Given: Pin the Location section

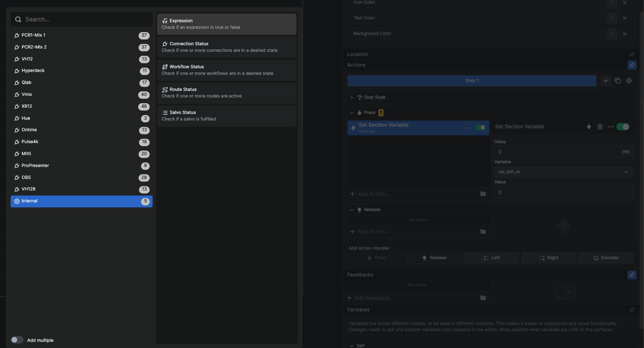Looking at the screenshot, I should coord(632,54).
